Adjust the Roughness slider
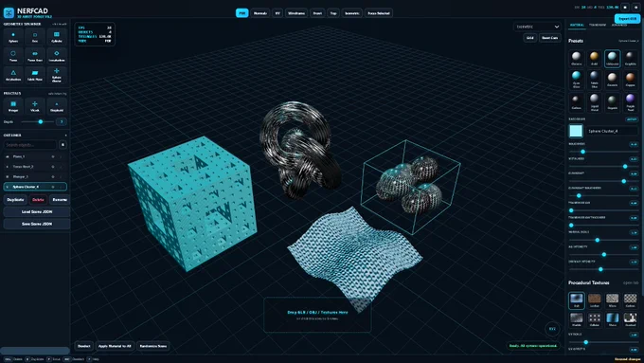The image size is (644, 363). pyautogui.click(x=603, y=152)
